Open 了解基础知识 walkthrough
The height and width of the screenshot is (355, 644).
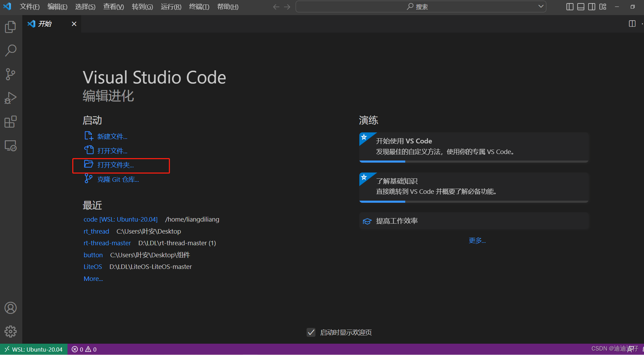click(x=474, y=188)
